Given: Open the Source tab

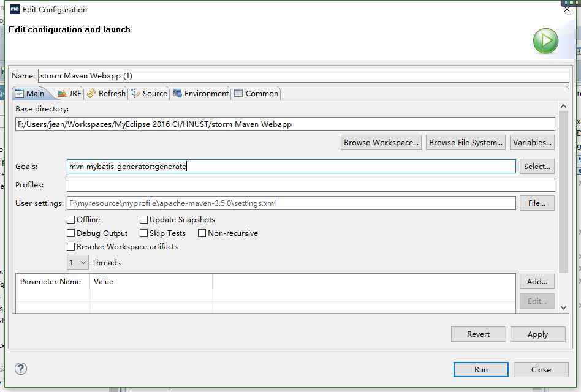Looking at the screenshot, I should coord(150,94).
